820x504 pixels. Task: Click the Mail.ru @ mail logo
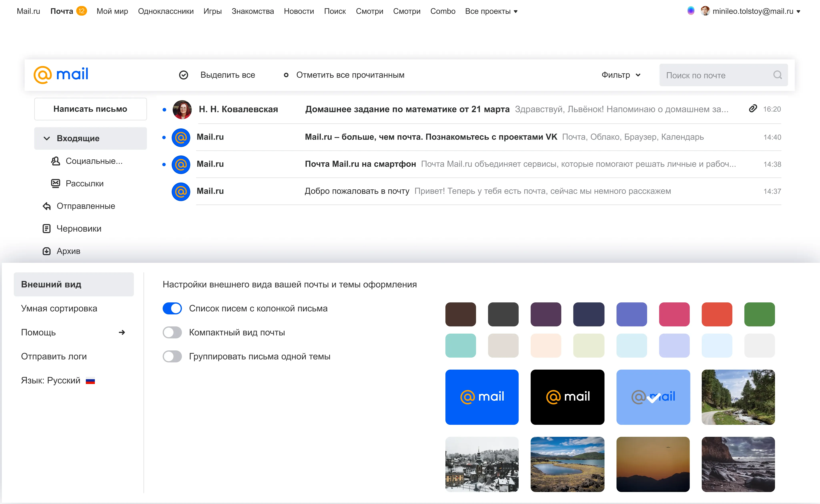click(x=61, y=74)
